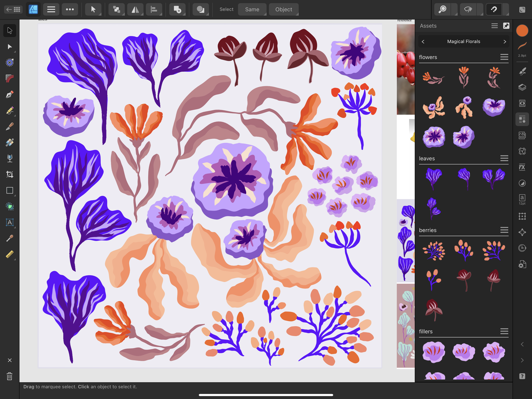Open the Zoom tool in the top toolbar
The height and width of the screenshot is (399, 532).
[x=443, y=9]
